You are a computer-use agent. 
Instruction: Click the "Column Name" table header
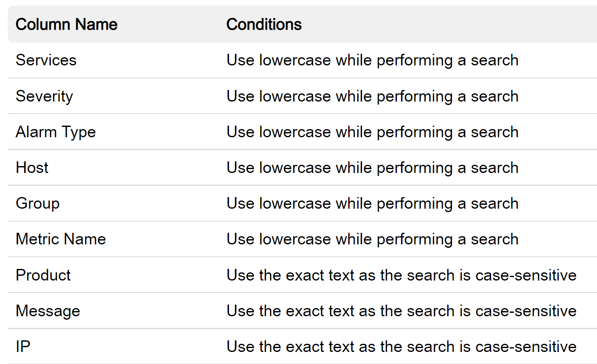point(66,25)
